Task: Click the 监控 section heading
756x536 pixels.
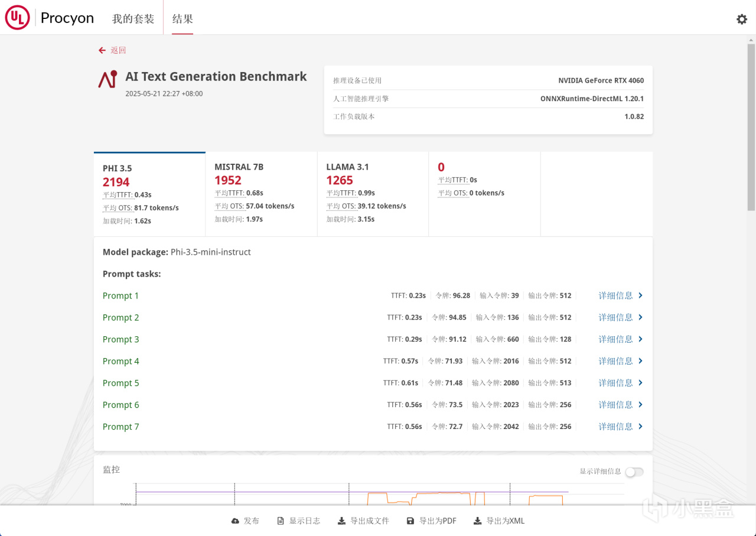Action: 111,470
